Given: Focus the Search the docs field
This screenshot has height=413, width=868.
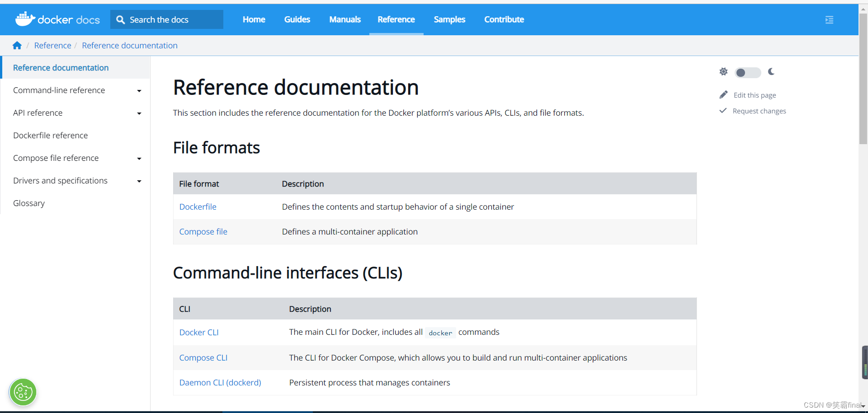Looking at the screenshot, I should click(167, 19).
